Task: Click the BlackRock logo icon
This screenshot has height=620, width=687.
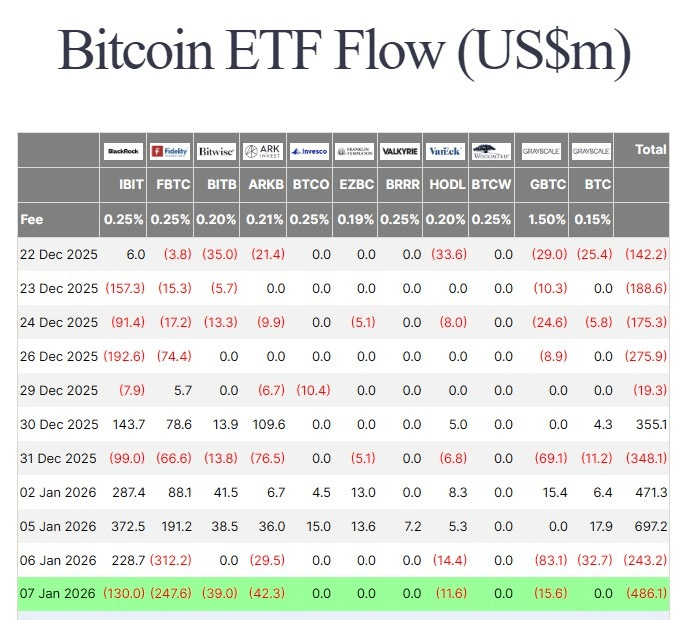Action: (x=124, y=151)
